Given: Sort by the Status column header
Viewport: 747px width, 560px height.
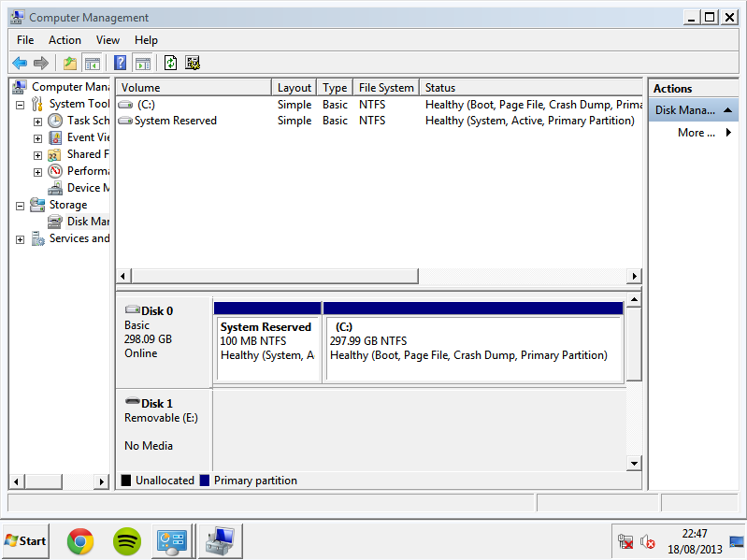Looking at the screenshot, I should pyautogui.click(x=531, y=88).
